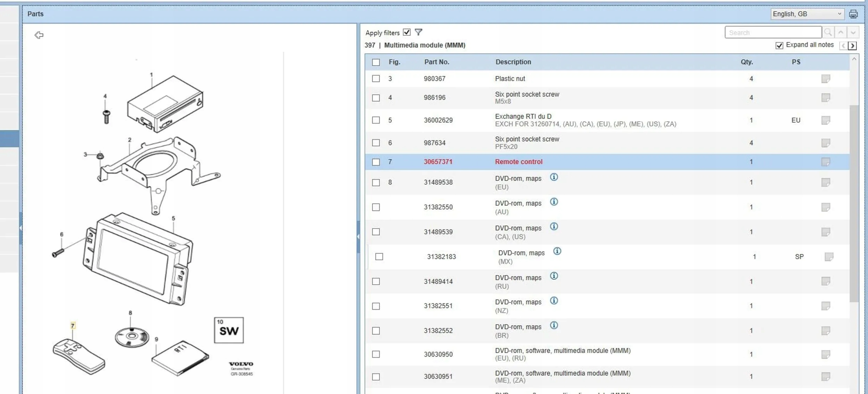The height and width of the screenshot is (394, 868).
Task: Go to next section arrow
Action: tap(852, 45)
